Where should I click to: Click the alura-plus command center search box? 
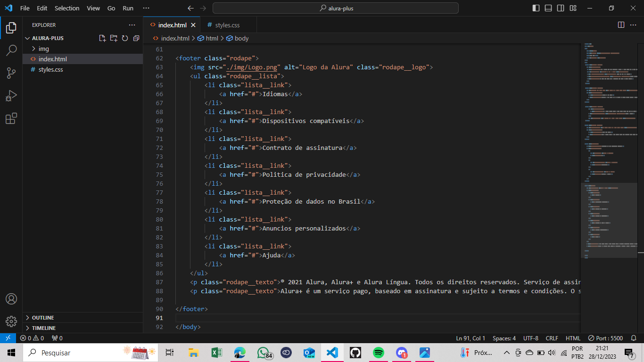point(336,8)
